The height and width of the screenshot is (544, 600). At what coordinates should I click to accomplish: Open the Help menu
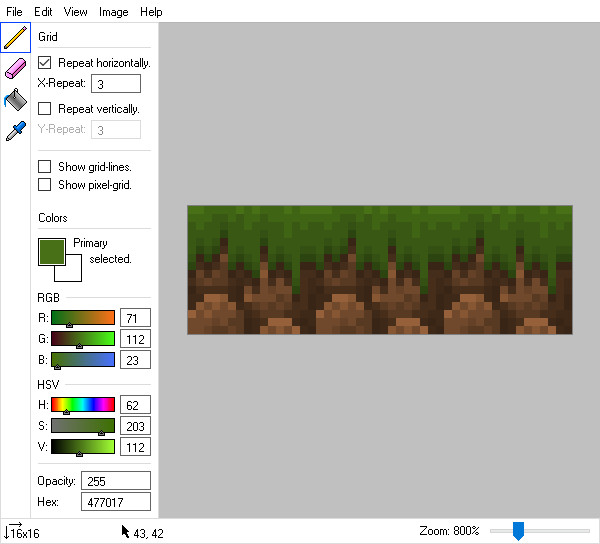coord(151,12)
